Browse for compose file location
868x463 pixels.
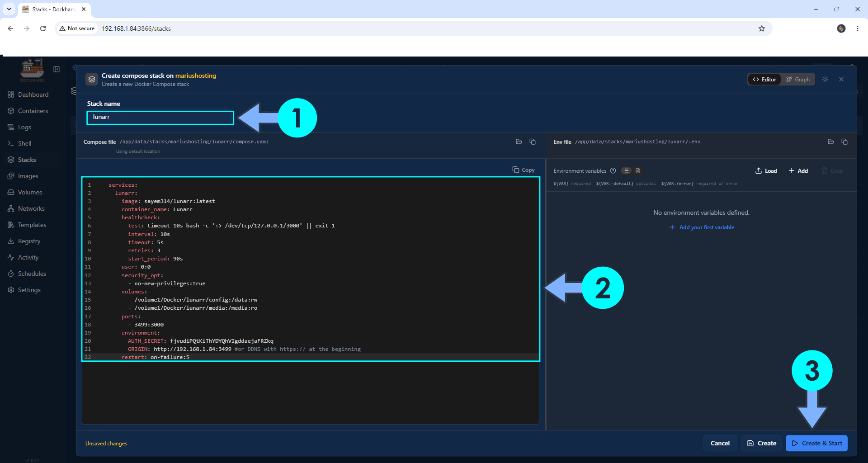point(519,142)
